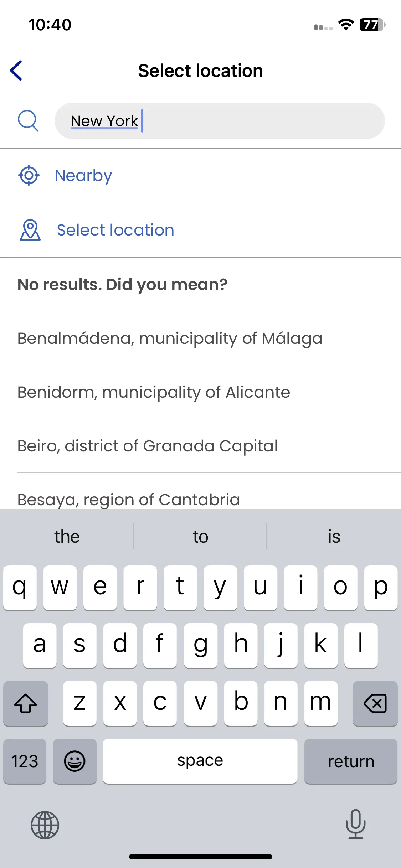The image size is (401, 868).
Task: Tap the 'the' autocomplete suggestion
Action: coord(67,536)
